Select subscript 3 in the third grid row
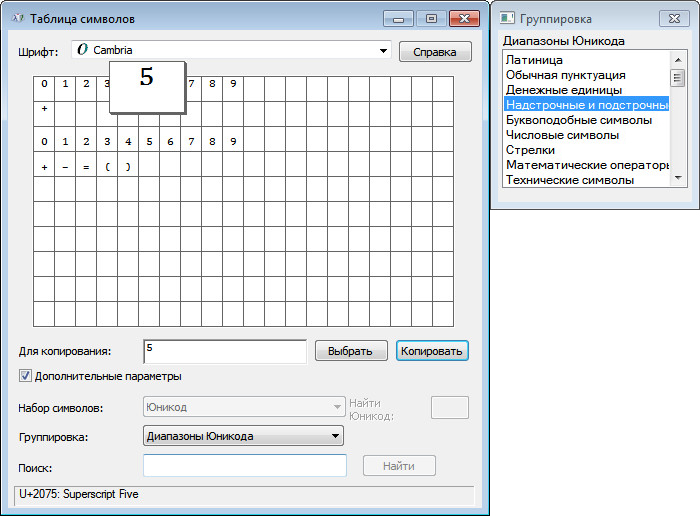700x516 pixels. click(107, 139)
